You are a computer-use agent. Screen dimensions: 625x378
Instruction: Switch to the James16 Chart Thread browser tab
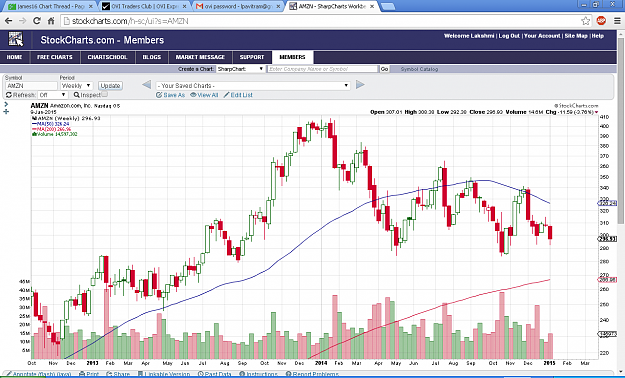[51, 6]
